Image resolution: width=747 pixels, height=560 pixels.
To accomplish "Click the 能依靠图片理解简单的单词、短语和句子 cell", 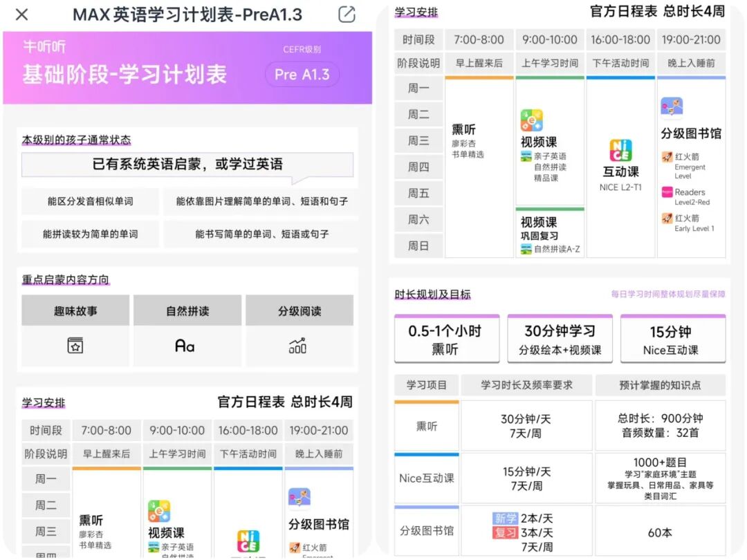I will point(261,201).
